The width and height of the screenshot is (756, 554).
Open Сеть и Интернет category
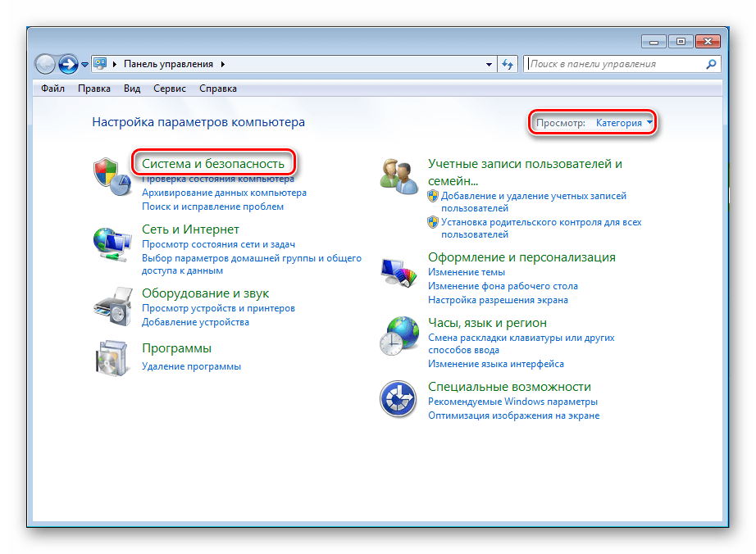coord(190,229)
